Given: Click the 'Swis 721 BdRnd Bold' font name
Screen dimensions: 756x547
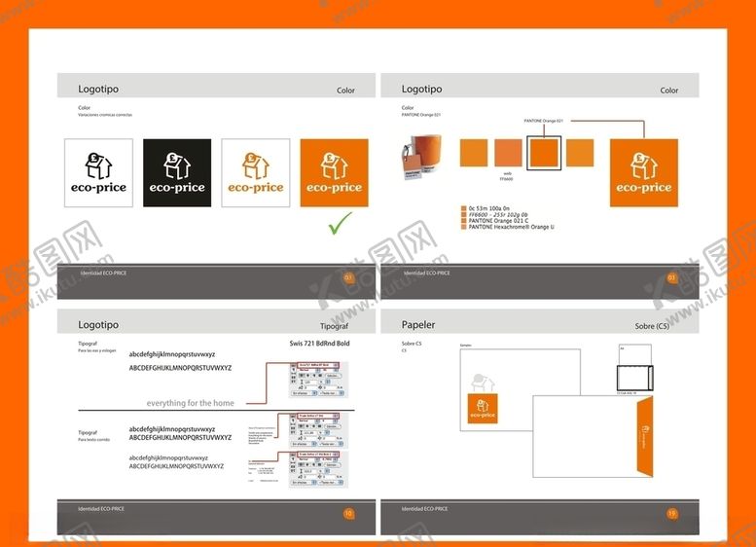Looking at the screenshot, I should tap(319, 344).
